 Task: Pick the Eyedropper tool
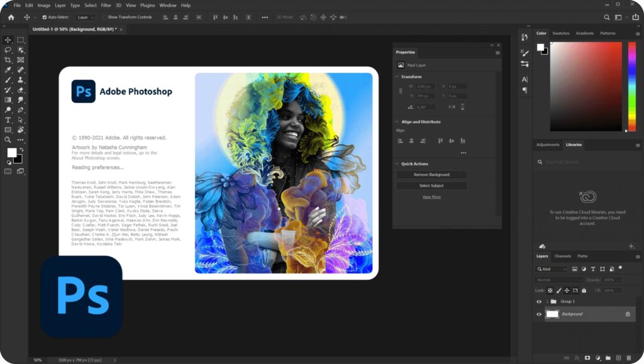pyautogui.click(x=8, y=70)
